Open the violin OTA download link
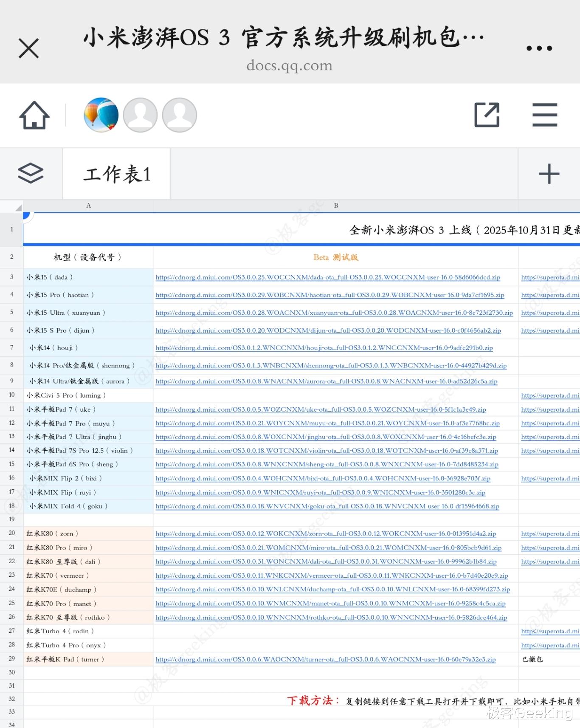Viewport: 580px width, 728px height. tap(327, 451)
